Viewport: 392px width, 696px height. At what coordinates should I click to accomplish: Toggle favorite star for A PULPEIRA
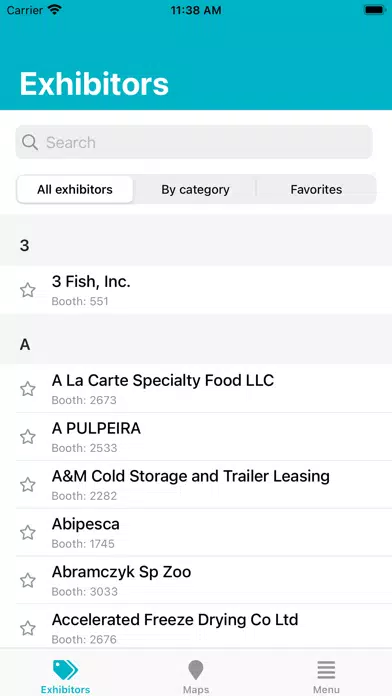click(28, 437)
